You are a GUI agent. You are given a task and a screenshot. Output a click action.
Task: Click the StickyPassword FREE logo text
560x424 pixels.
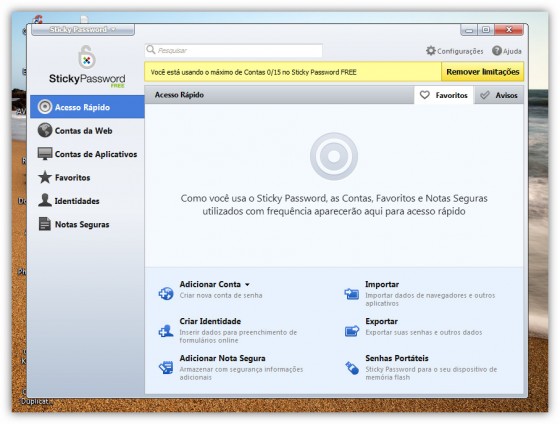[x=87, y=80]
